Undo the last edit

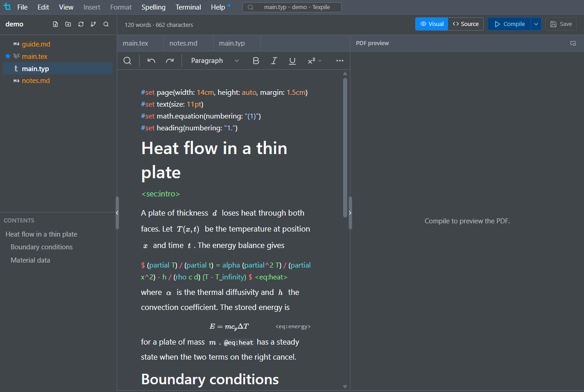click(x=151, y=61)
